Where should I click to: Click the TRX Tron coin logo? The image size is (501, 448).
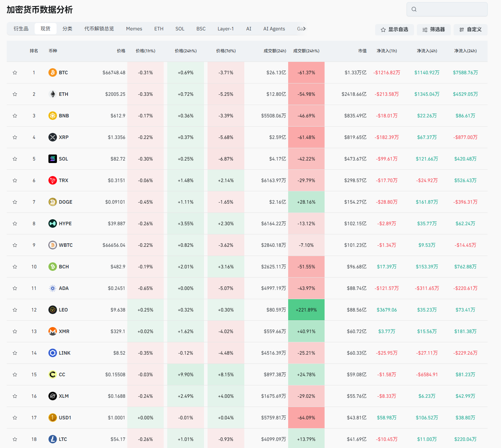(x=53, y=180)
